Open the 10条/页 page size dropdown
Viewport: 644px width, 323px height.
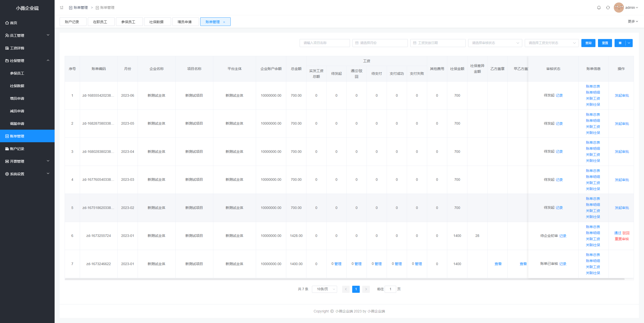(x=324, y=289)
